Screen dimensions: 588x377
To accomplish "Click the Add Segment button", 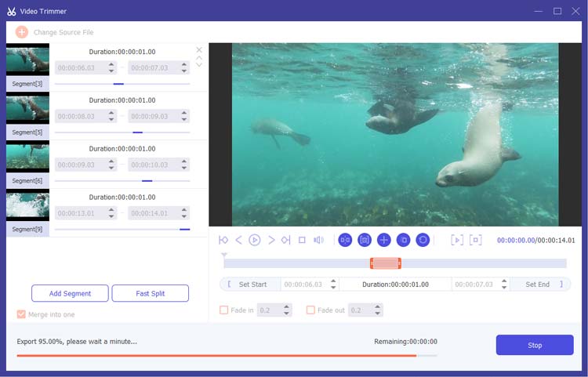I will click(x=70, y=293).
